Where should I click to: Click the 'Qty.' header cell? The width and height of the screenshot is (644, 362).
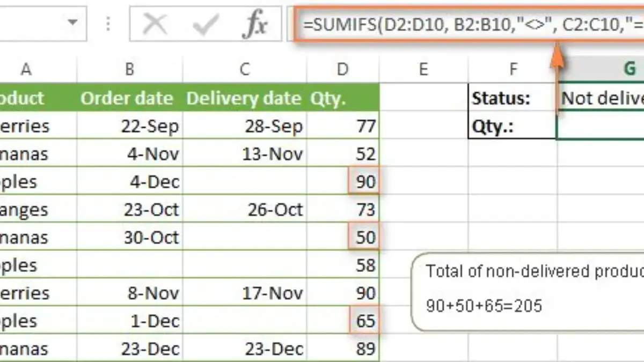(342, 98)
